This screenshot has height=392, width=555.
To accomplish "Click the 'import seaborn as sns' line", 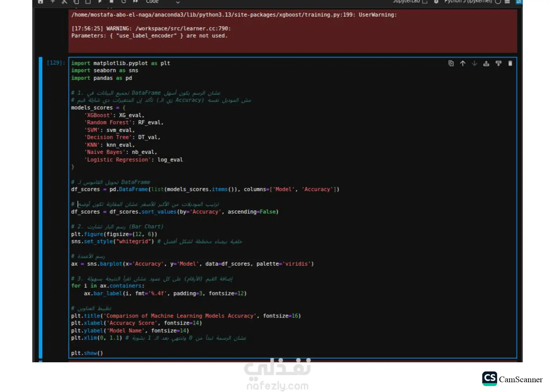I will tap(105, 70).
